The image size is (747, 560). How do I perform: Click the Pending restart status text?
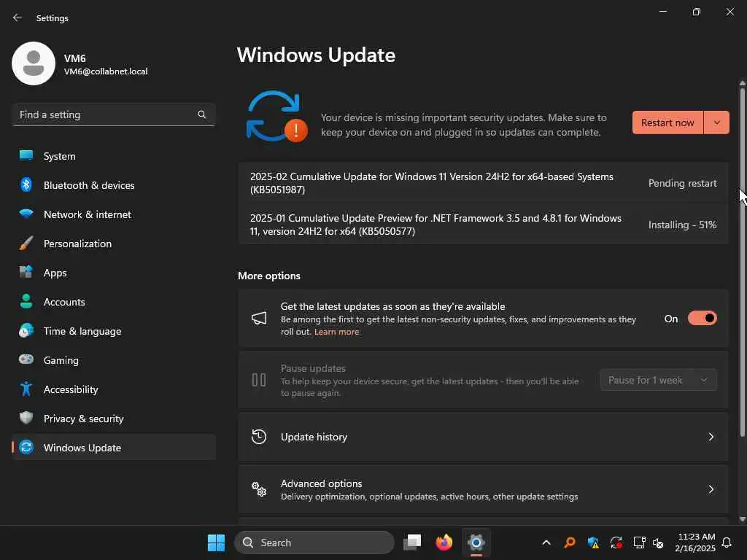[x=682, y=183]
